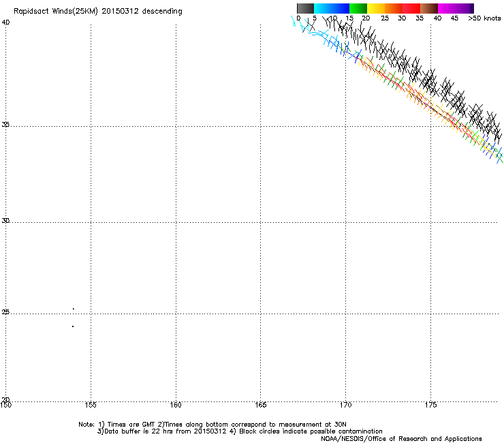Image resolution: width=504 pixels, height=443 pixels.
Task: Click the '25' knots legend label
Action: coord(385,18)
